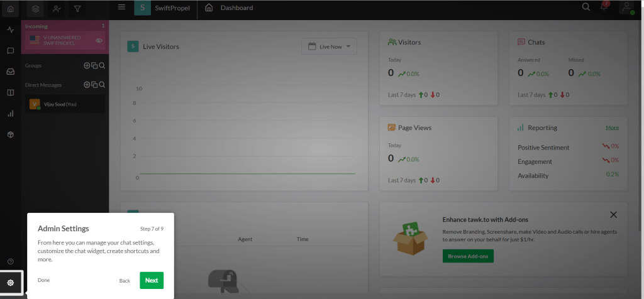644x299 pixels.
Task: Click the More link in Reporting
Action: coord(612,128)
